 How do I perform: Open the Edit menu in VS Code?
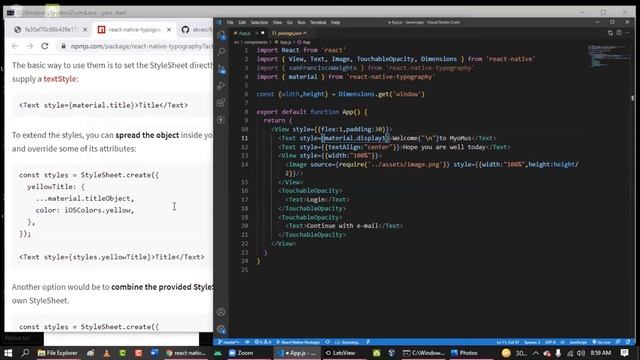click(242, 22)
